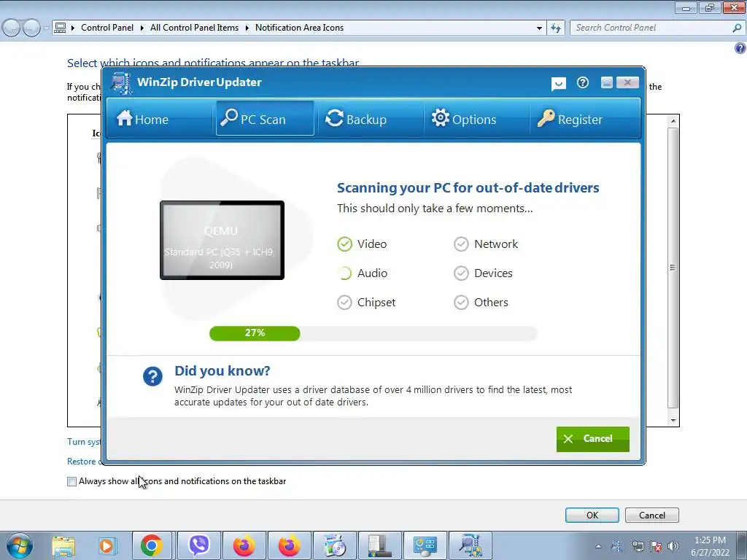747x560 pixels.
Task: Click the 27% scan progress bar
Action: click(373, 333)
